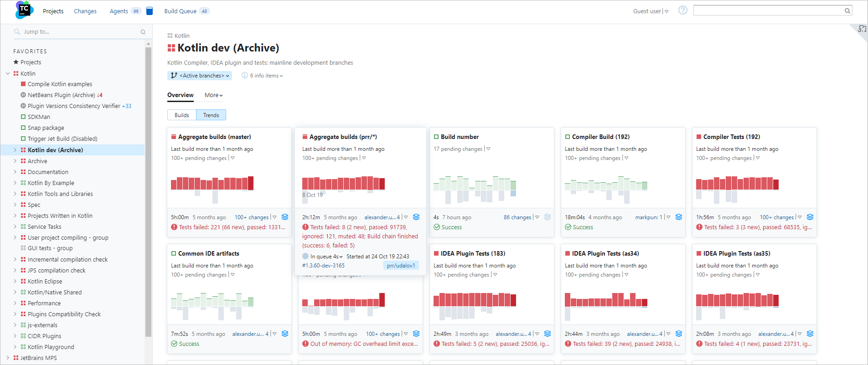
Task: Click the info icon next to 6 info items
Action: click(245, 76)
